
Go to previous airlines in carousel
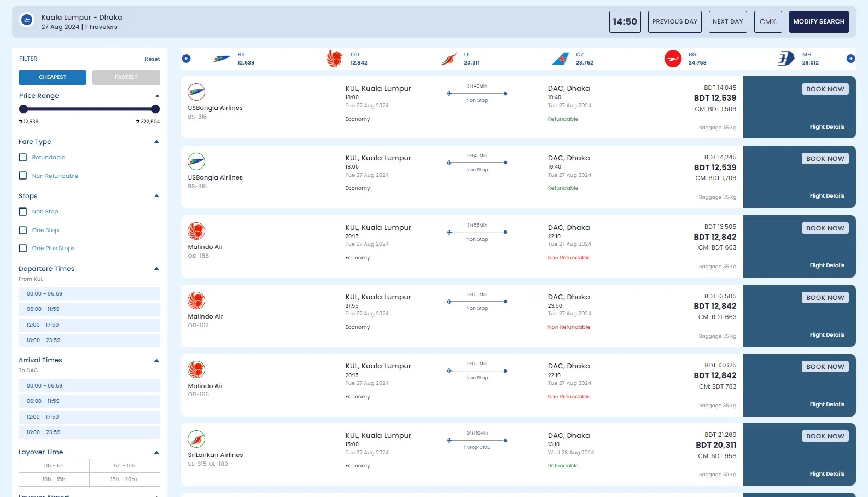click(x=187, y=59)
